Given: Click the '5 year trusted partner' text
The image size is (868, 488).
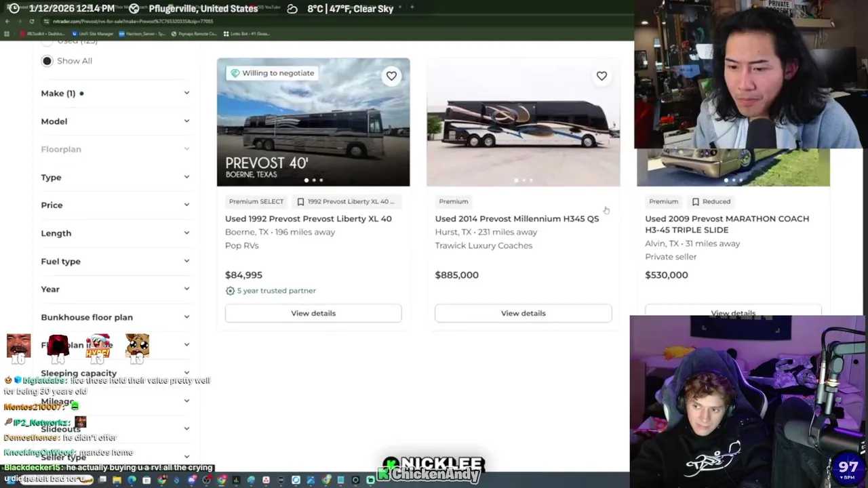Looking at the screenshot, I should (x=276, y=291).
